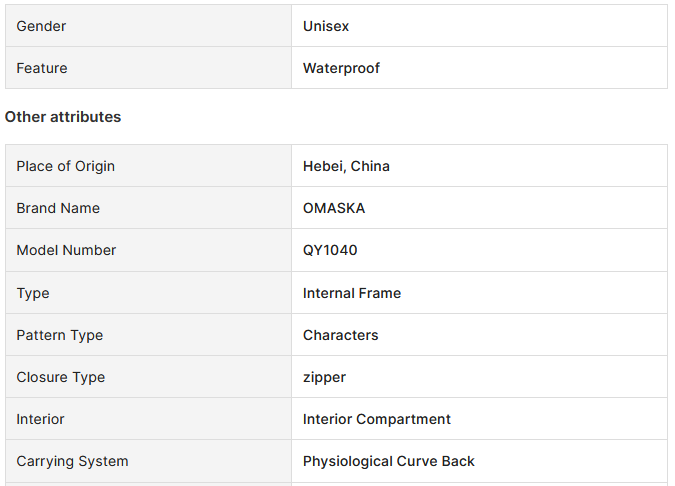Select the Brand Name label

point(58,208)
